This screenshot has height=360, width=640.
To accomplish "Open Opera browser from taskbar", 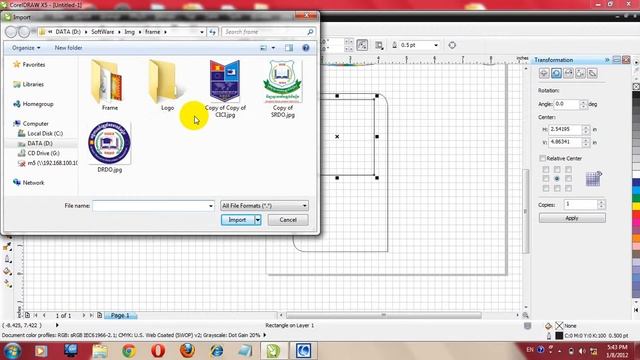I will coord(158,351).
